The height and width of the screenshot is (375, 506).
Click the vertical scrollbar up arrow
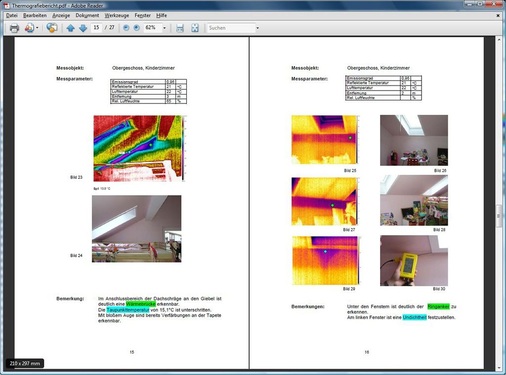[x=499, y=40]
